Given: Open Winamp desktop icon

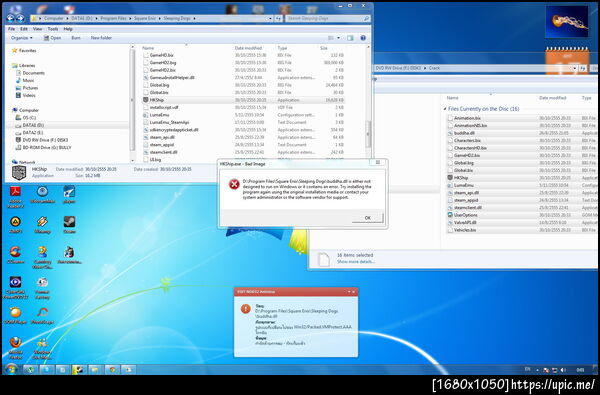Looking at the screenshot, I should [42, 224].
